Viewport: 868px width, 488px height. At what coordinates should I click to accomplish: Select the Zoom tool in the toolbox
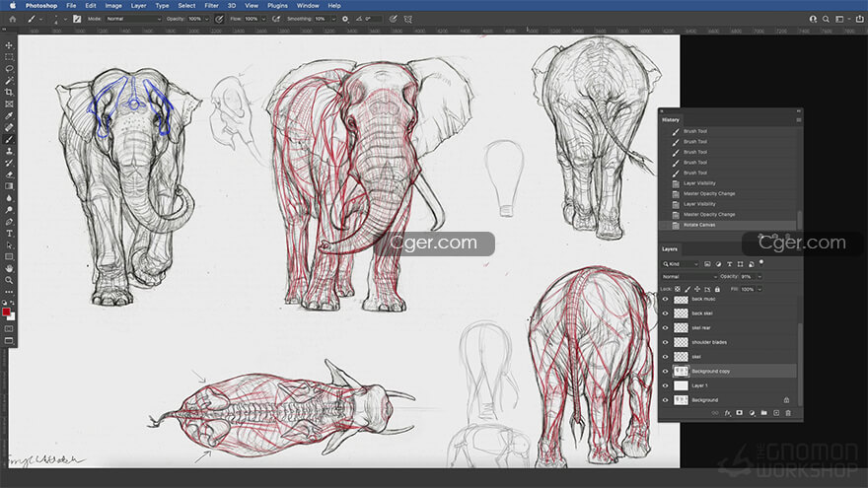click(9, 281)
